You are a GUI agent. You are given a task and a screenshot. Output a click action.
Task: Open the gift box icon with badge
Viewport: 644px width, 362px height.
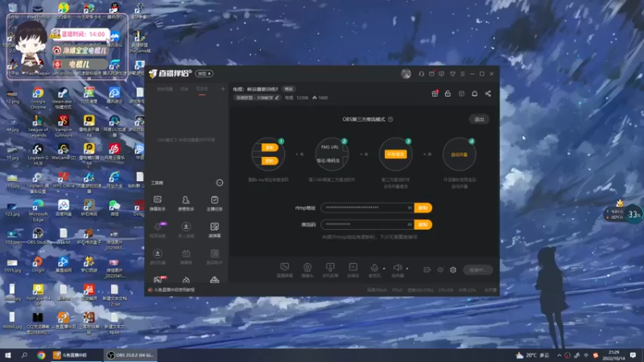pos(435,93)
